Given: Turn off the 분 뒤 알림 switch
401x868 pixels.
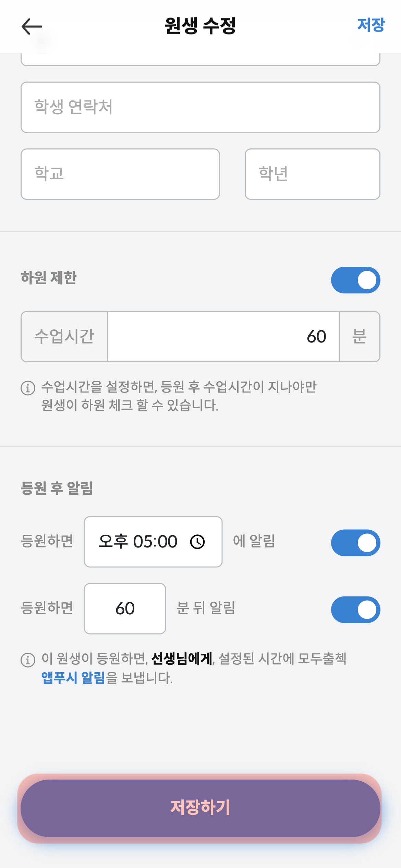Looking at the screenshot, I should coord(355,610).
